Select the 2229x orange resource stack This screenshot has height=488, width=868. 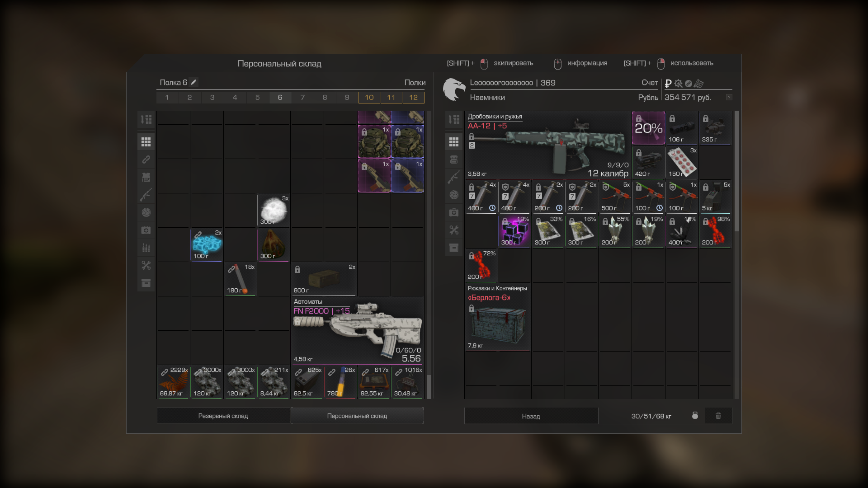click(x=173, y=382)
